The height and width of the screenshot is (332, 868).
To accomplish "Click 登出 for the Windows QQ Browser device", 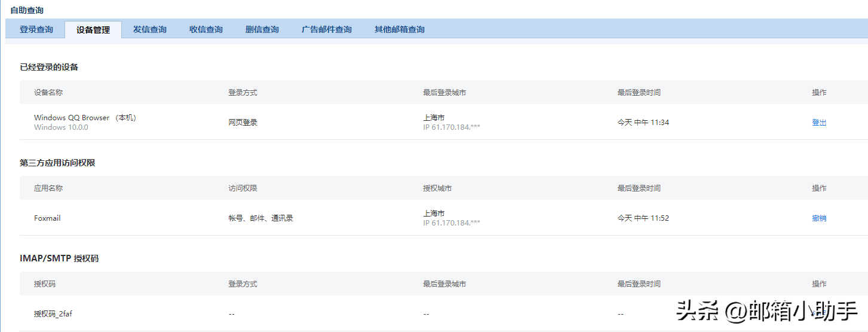I will click(x=819, y=123).
